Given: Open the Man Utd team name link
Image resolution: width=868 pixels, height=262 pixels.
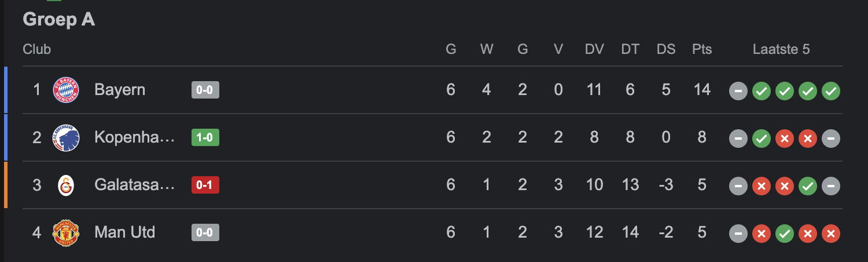Looking at the screenshot, I should pos(125,232).
